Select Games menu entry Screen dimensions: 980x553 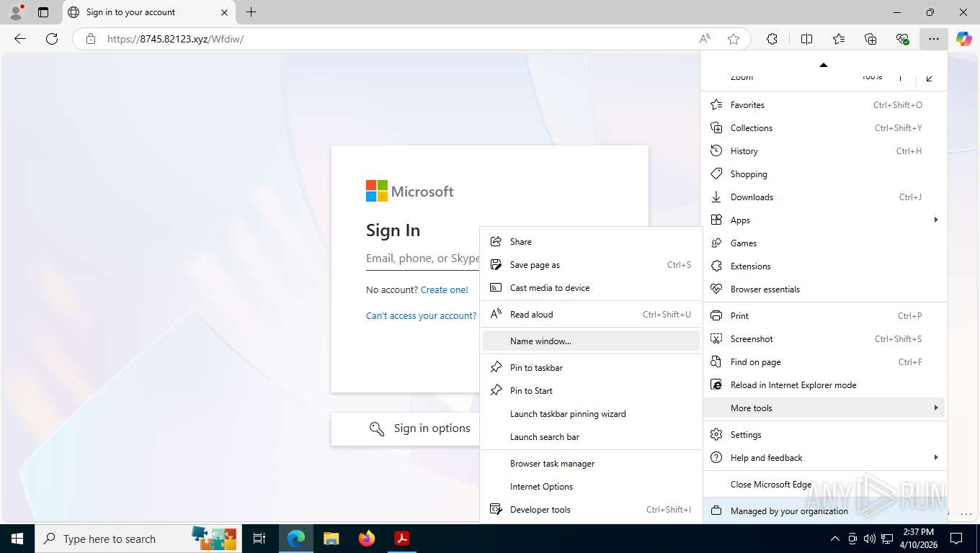pos(824,243)
